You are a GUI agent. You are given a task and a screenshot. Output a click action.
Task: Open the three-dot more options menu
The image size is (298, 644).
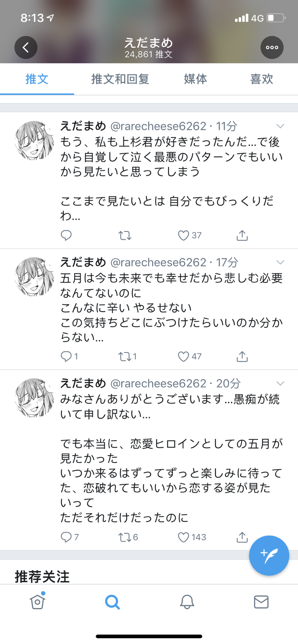[x=272, y=48]
